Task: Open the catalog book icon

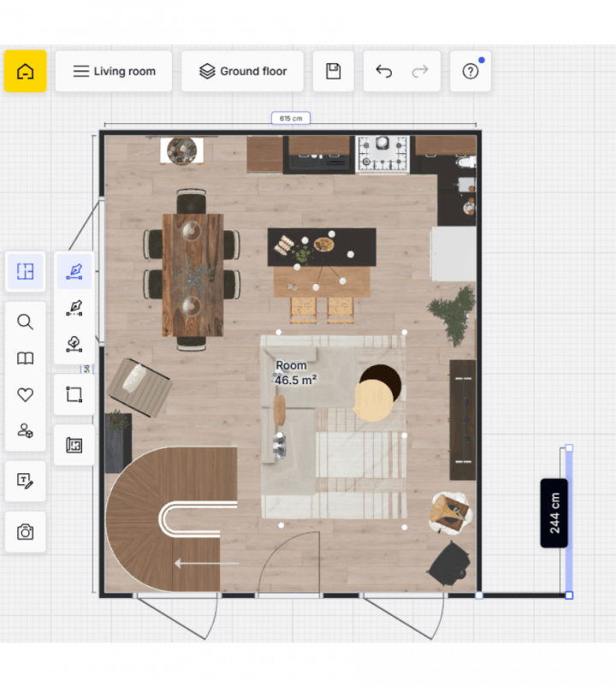Action: point(26,358)
